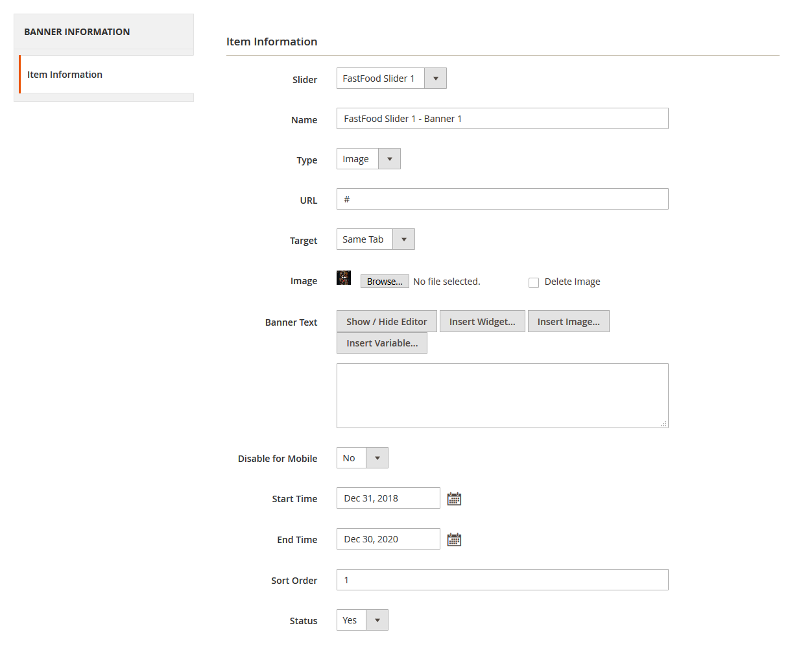Screen dimensions: 812x665
Task: Expand the Disable for Mobile dropdown
Action: (362, 458)
